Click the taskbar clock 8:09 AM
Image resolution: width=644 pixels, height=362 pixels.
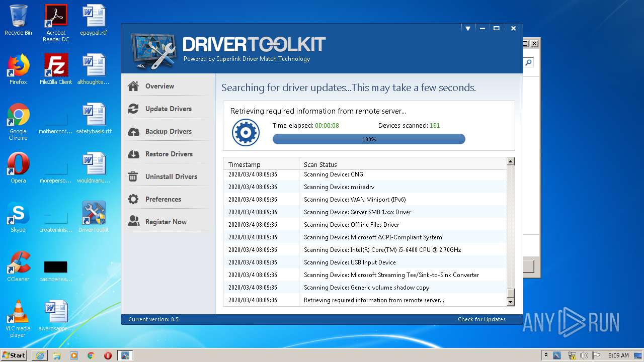click(x=618, y=355)
